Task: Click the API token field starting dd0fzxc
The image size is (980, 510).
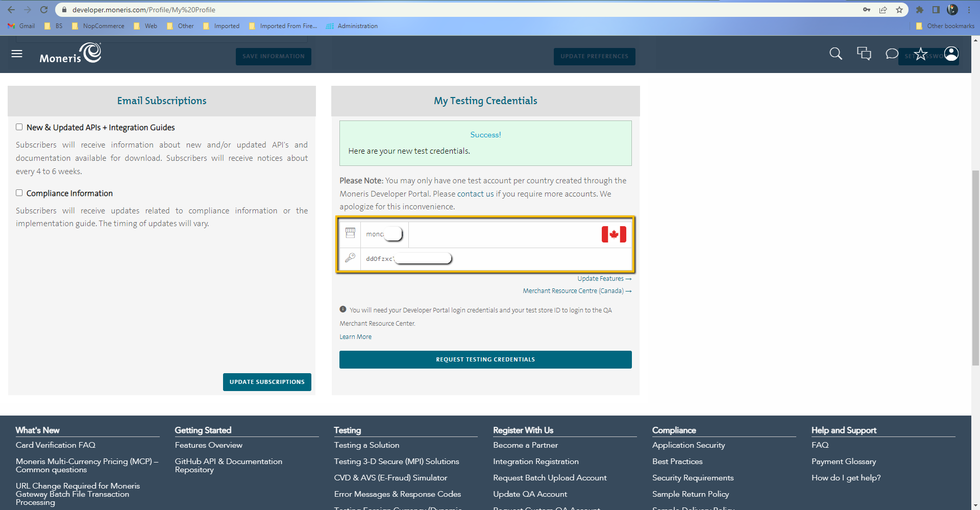Action: pos(496,258)
